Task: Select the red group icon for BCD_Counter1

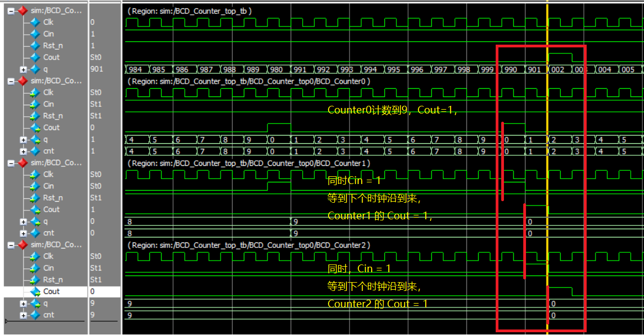Action: tap(23, 163)
